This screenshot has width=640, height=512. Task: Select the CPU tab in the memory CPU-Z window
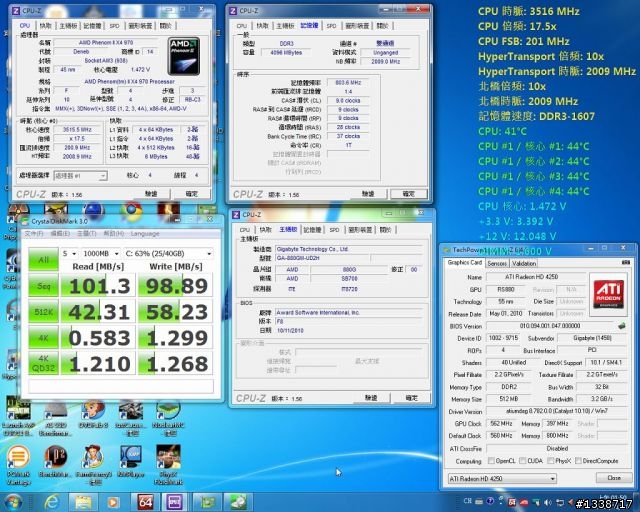pyautogui.click(x=242, y=26)
